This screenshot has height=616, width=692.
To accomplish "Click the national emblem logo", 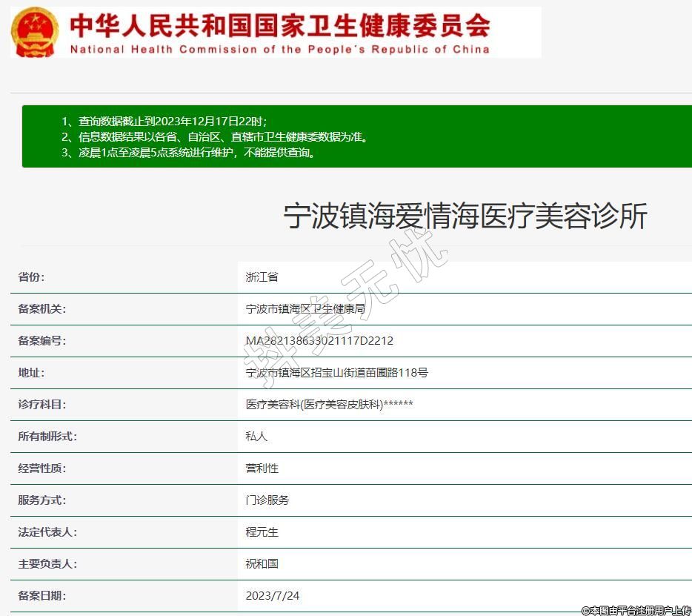I will [35, 32].
